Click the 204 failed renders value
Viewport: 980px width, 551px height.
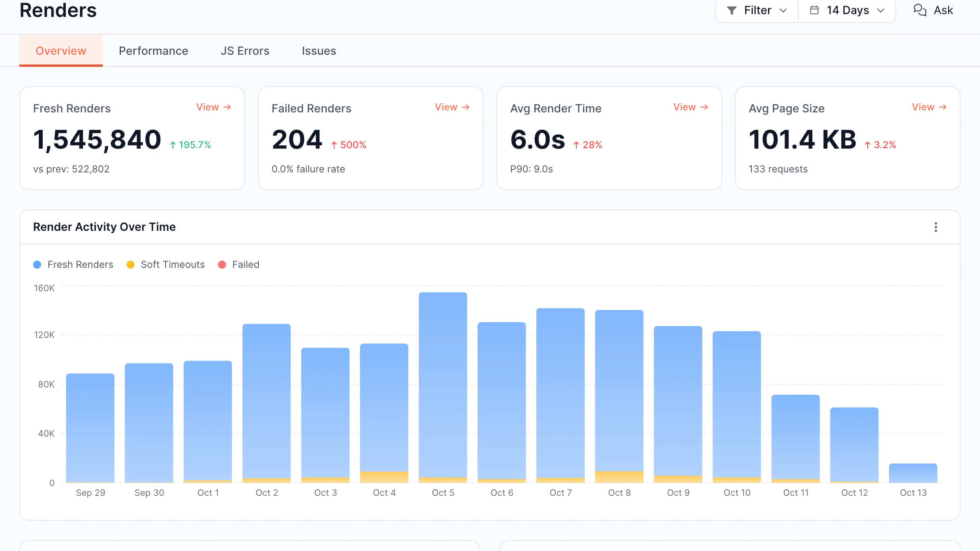click(x=297, y=140)
